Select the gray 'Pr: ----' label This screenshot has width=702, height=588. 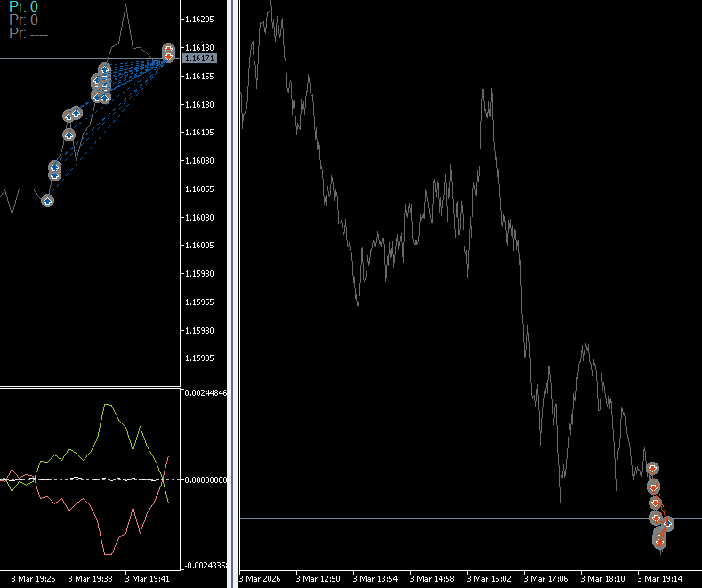pyautogui.click(x=28, y=34)
